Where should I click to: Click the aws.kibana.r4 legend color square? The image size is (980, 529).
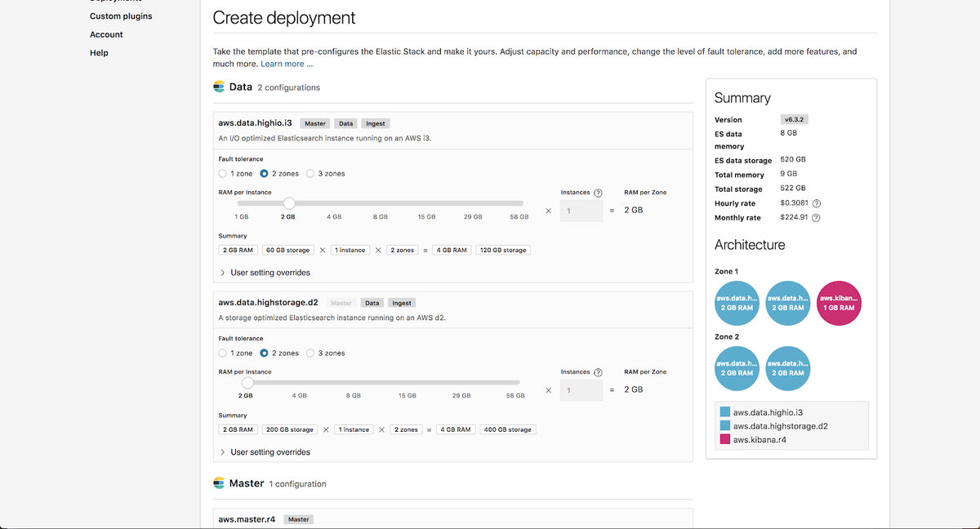(x=725, y=440)
